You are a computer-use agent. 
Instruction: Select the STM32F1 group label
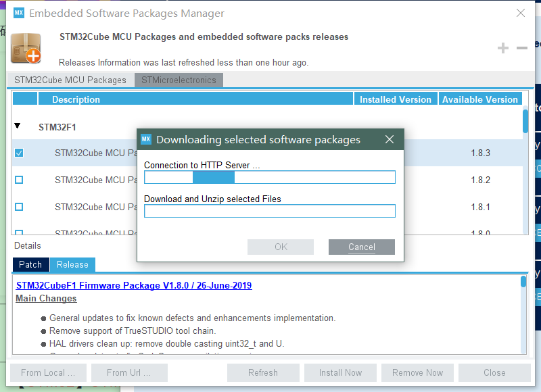57,127
